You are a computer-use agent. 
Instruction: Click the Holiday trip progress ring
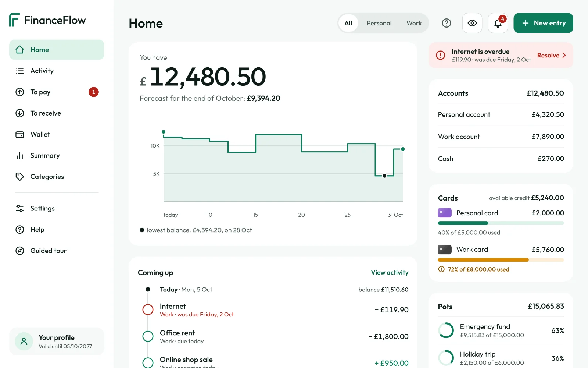pyautogui.click(x=446, y=358)
